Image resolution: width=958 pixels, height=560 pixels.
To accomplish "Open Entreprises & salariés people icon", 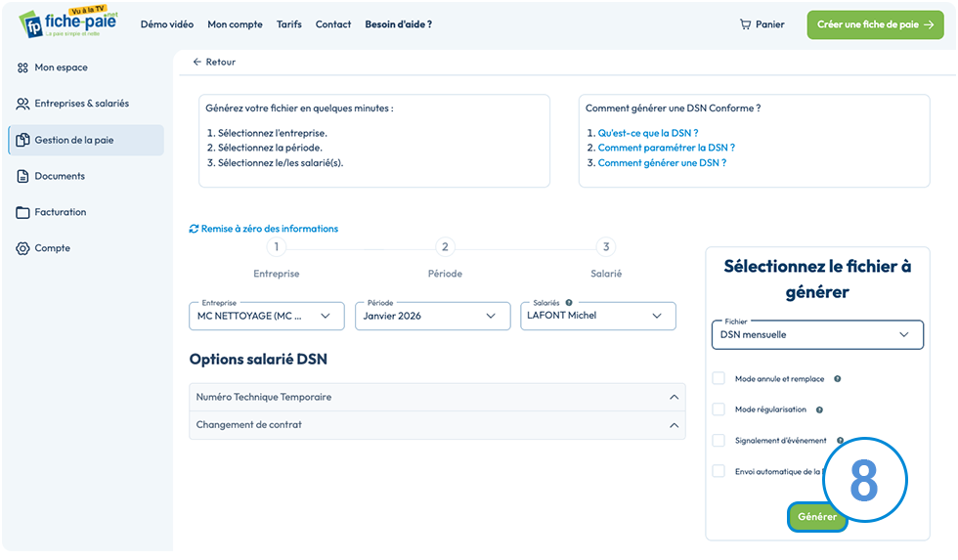I will point(22,104).
